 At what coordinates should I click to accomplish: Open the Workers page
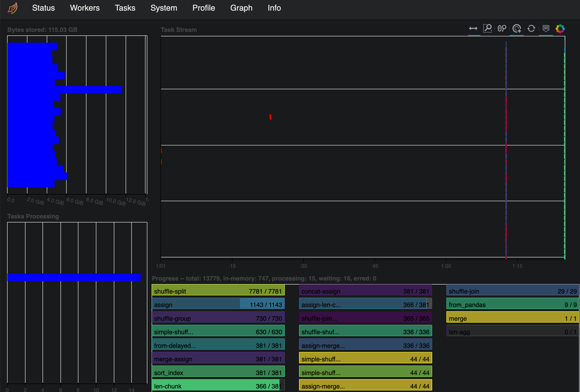[85, 8]
